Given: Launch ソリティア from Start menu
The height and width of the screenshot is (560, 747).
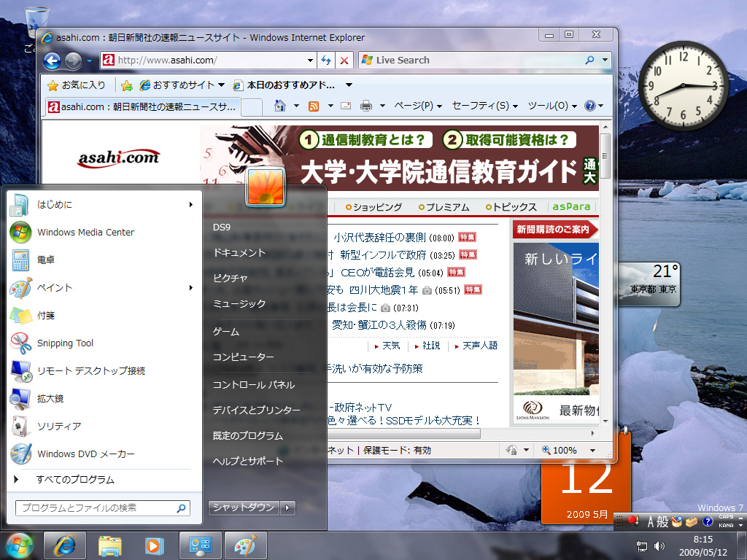Looking at the screenshot, I should point(102,426).
